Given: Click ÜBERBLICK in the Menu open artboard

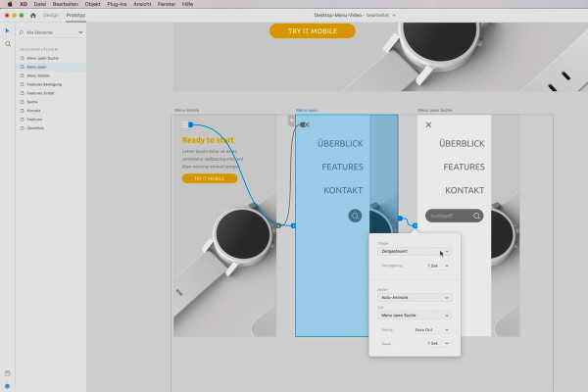Looking at the screenshot, I should tap(340, 144).
